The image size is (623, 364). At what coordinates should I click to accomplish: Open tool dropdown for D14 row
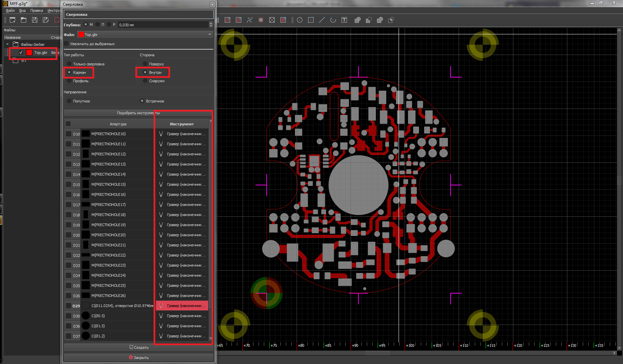[182, 174]
